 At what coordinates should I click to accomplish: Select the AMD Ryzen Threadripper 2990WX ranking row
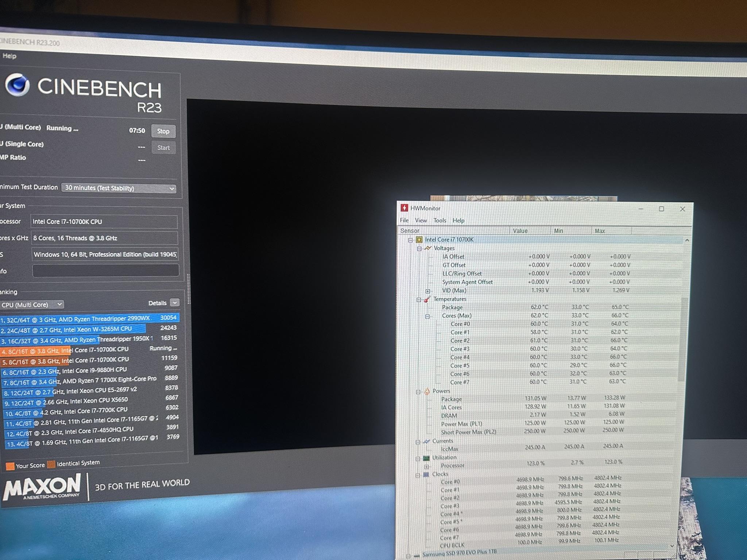tap(89, 318)
